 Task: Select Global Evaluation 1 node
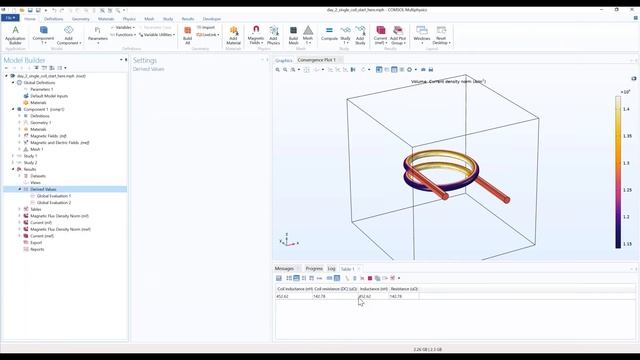click(54, 196)
